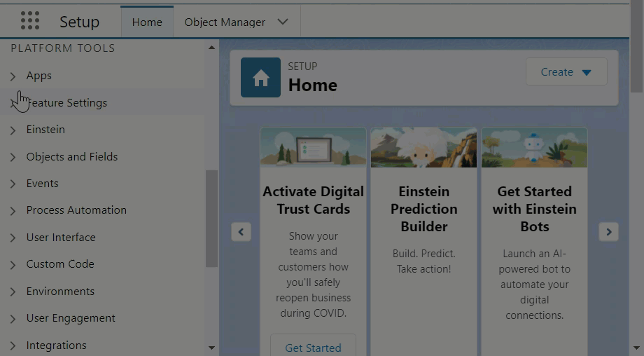644x356 pixels.
Task: Open the Object Manager tab dropdown arrow
Action: tap(283, 22)
